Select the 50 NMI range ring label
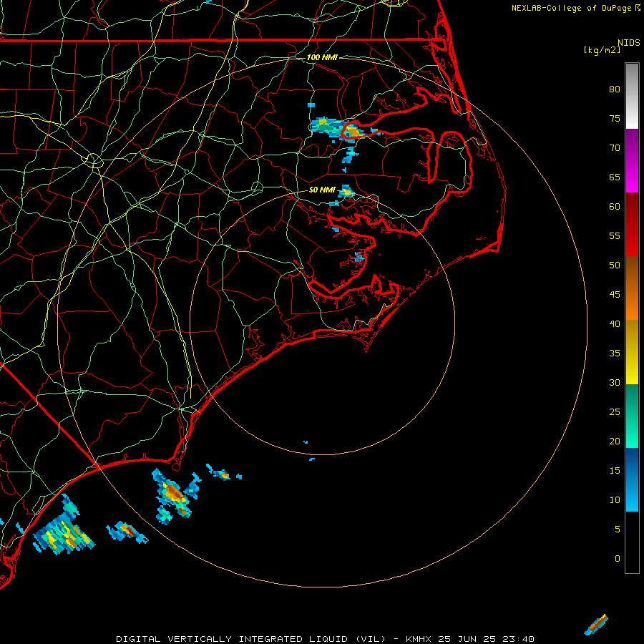The image size is (644, 644). coord(322,190)
